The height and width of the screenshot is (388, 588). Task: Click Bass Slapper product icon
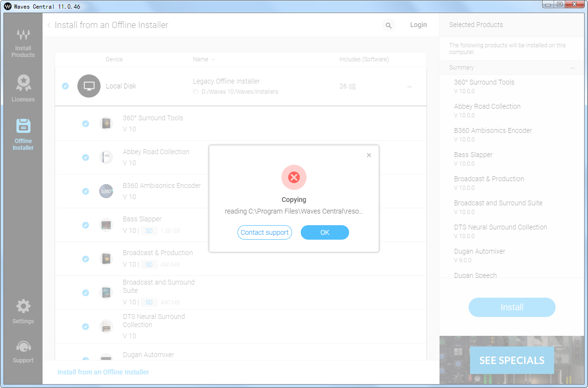point(106,225)
